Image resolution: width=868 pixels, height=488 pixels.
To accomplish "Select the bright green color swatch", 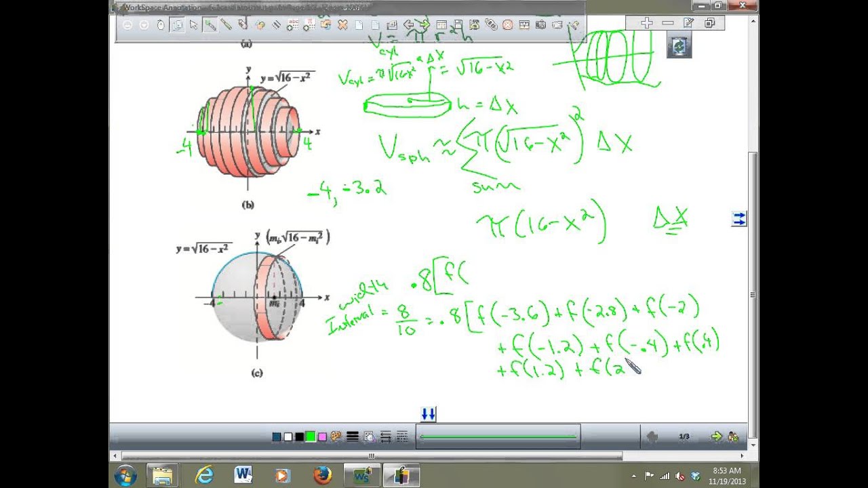I will pos(311,436).
